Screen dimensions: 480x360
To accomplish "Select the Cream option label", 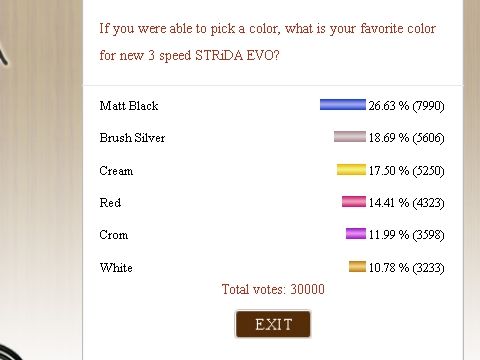I will point(116,171).
